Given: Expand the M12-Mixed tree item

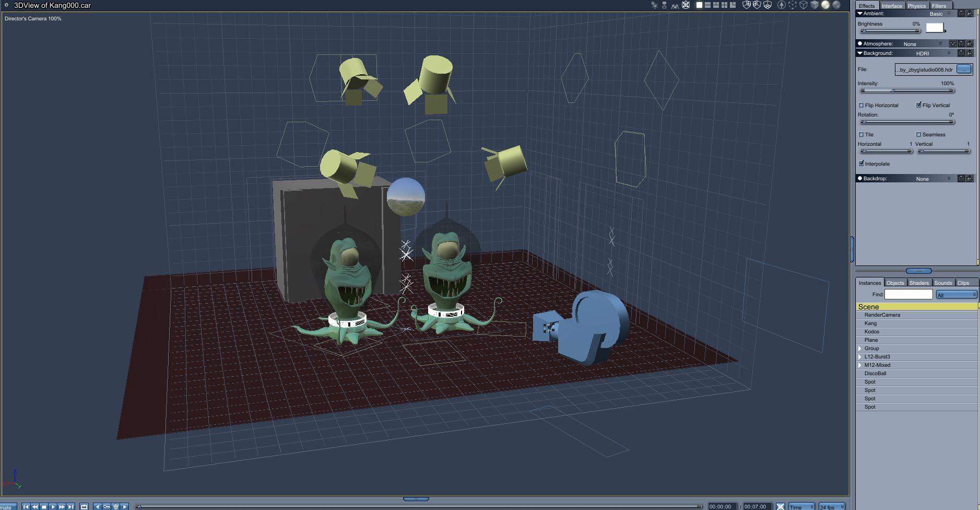Looking at the screenshot, I should (860, 365).
